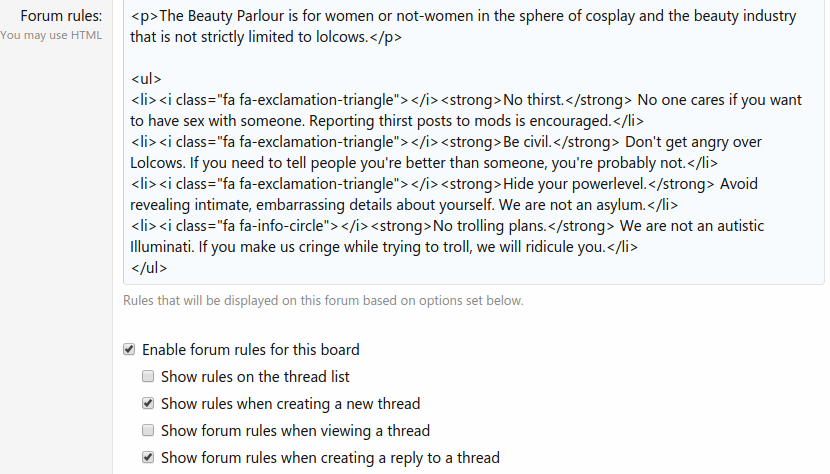The image size is (830, 474).
Task: Click the opening <ul> tag line
Action: (146, 79)
